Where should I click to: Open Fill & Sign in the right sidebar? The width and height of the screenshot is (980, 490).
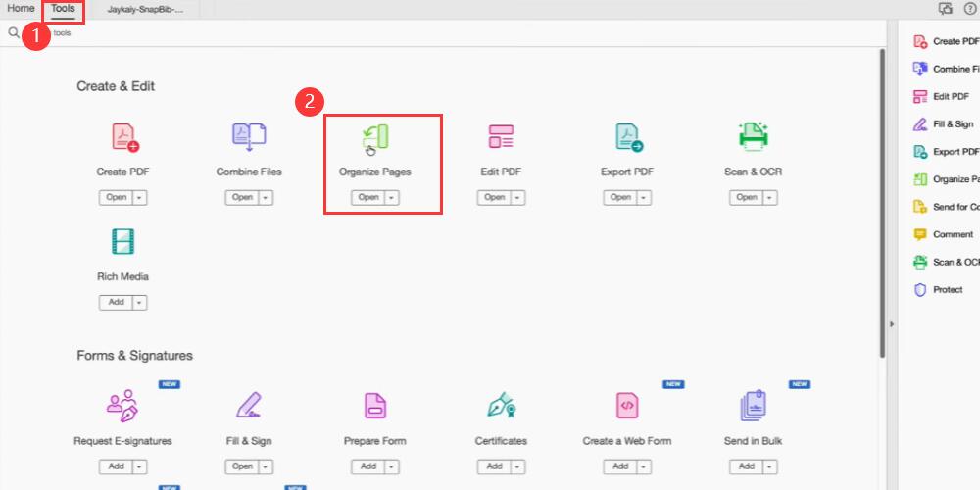944,124
